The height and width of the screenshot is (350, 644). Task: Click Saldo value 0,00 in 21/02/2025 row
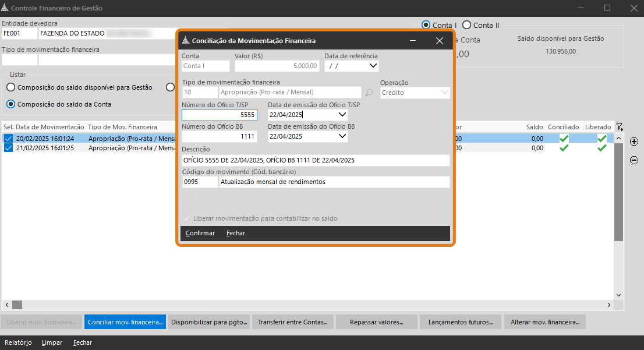click(x=537, y=148)
